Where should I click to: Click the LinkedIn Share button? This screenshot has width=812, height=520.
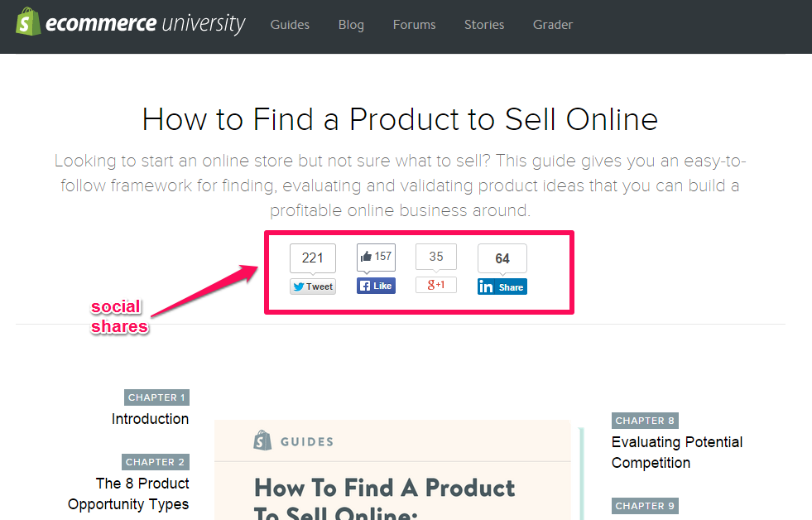[502, 287]
